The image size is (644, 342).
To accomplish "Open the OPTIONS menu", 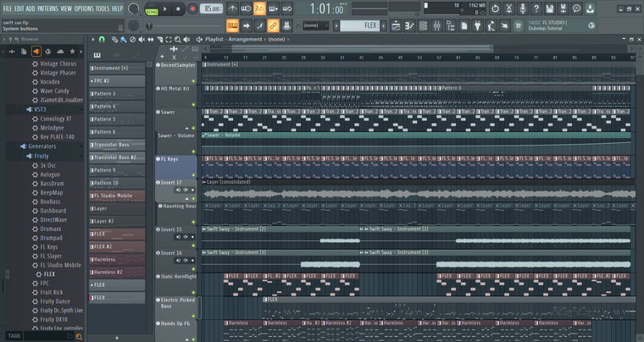I will 84,8.
